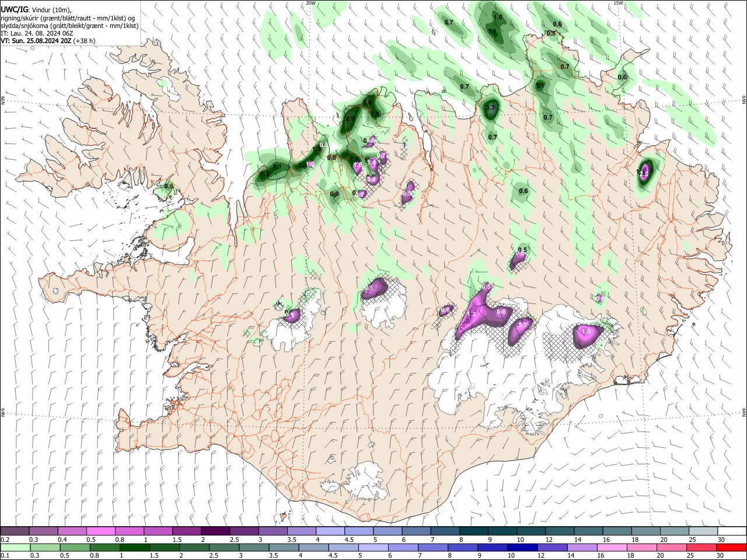The image size is (747, 560).
Task: Click the '15W' longitude label at the top
Action: [618, 3]
